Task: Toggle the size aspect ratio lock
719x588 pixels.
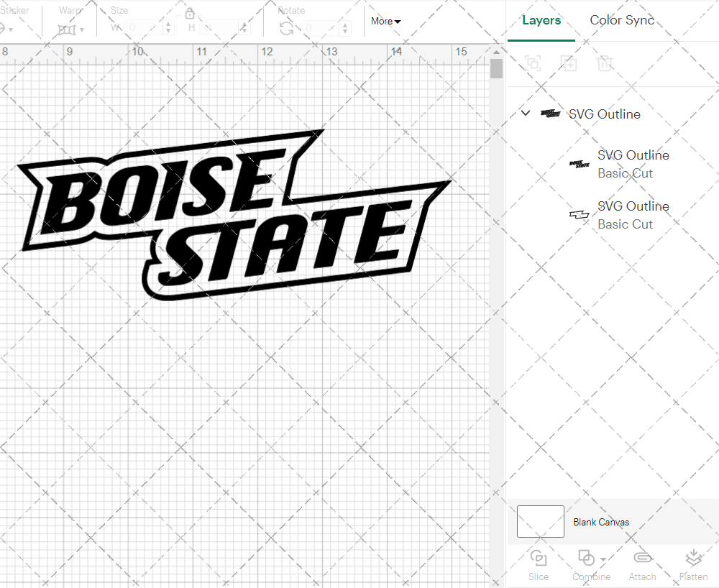Action: coord(189,13)
